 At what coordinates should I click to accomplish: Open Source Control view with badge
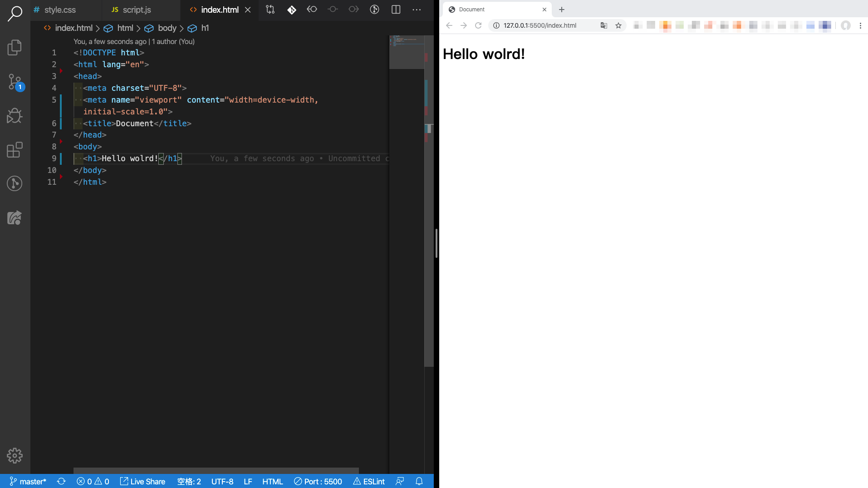[x=15, y=82]
